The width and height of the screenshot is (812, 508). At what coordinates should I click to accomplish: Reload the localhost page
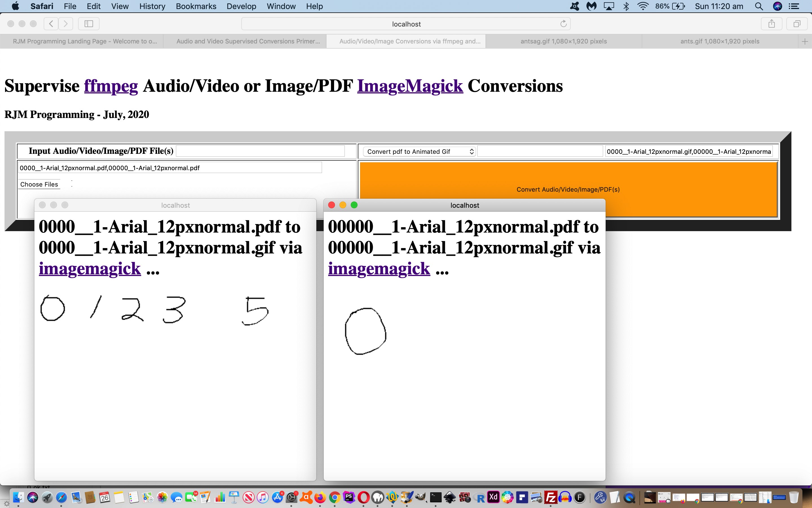[x=563, y=23]
